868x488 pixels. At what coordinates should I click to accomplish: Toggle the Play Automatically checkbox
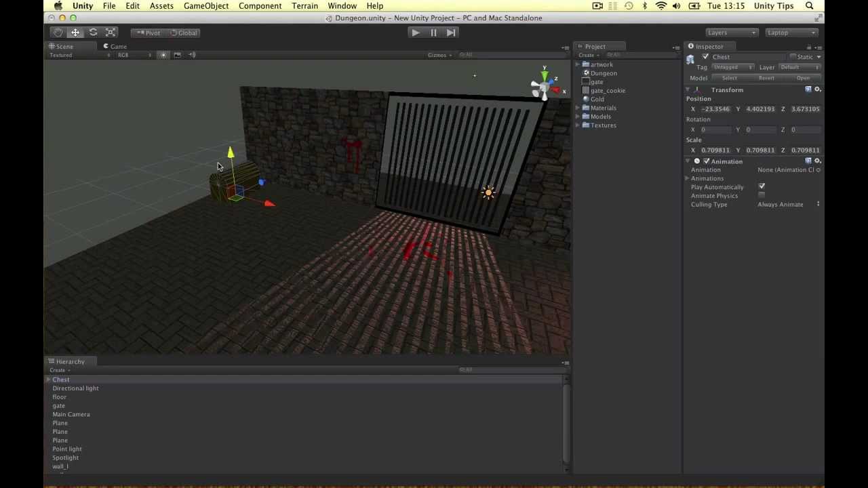(762, 187)
